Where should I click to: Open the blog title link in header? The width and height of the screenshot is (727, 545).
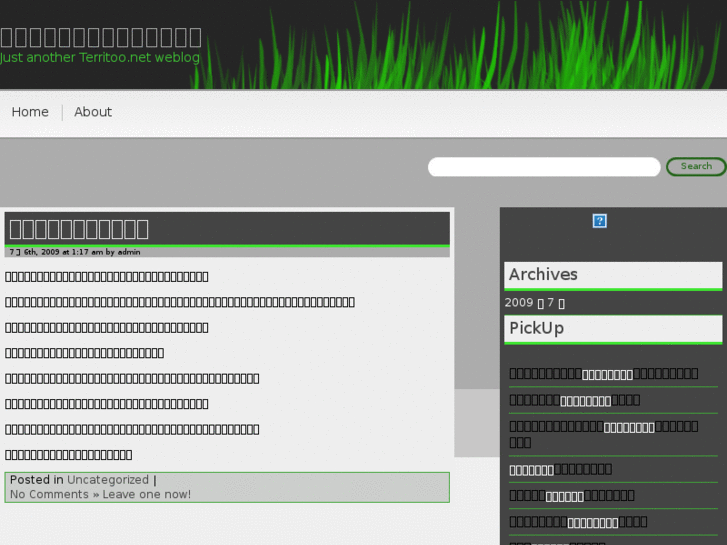pos(101,38)
